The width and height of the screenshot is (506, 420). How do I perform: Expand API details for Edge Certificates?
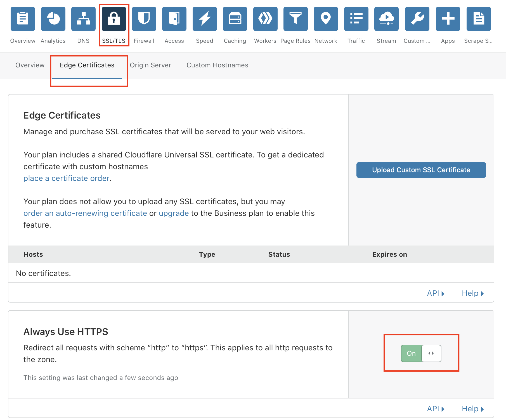436,293
